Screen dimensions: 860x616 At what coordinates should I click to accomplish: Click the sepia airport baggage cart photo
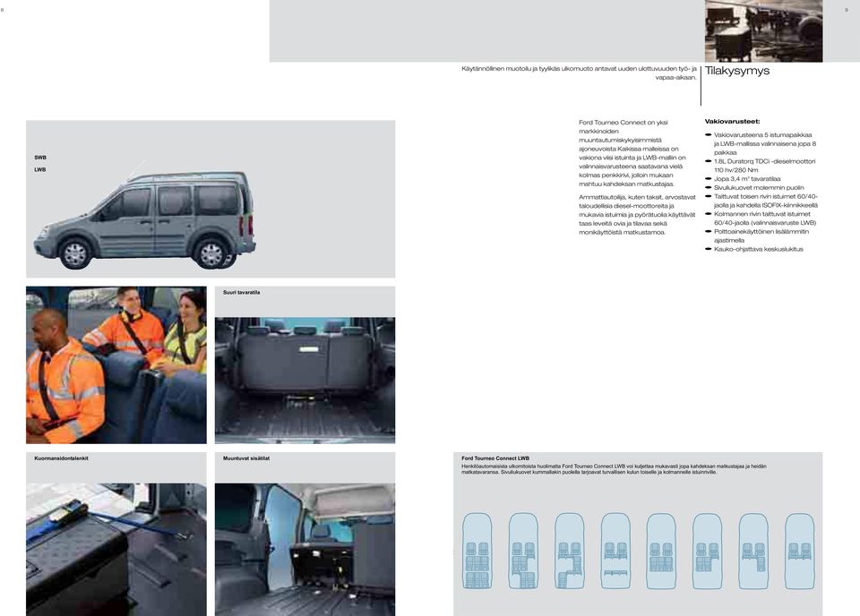763,30
